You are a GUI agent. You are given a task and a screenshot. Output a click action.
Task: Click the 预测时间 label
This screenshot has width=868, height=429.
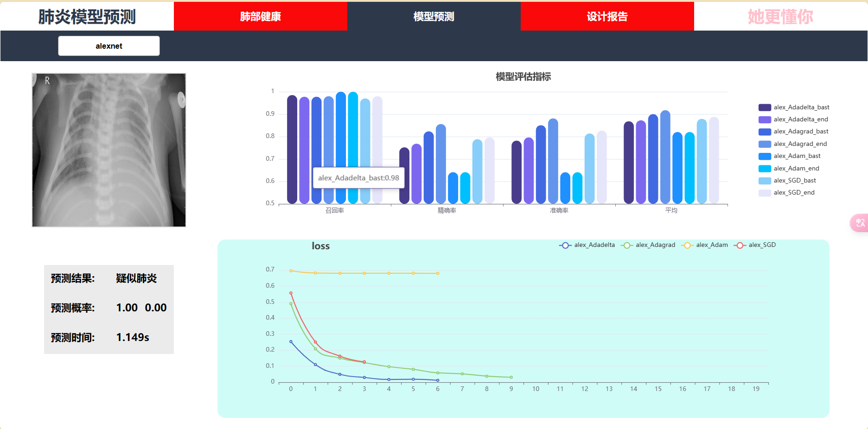point(73,338)
